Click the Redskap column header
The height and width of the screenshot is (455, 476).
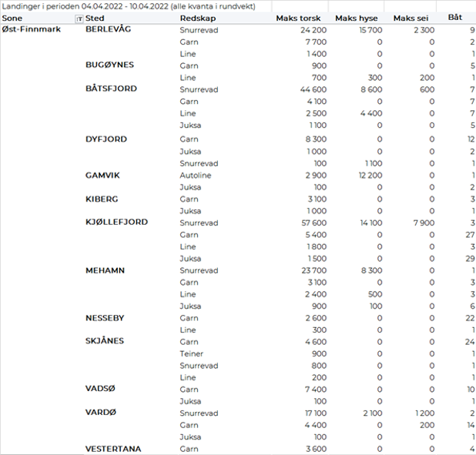(x=194, y=18)
